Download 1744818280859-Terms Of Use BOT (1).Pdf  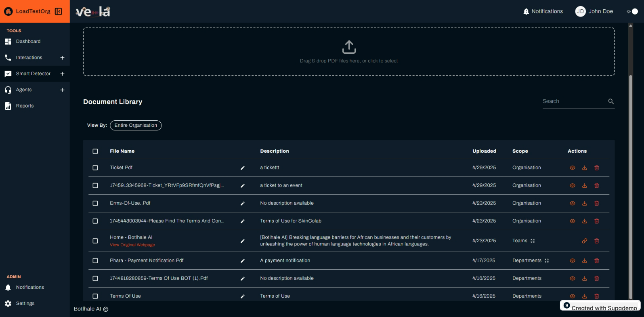pos(585,278)
